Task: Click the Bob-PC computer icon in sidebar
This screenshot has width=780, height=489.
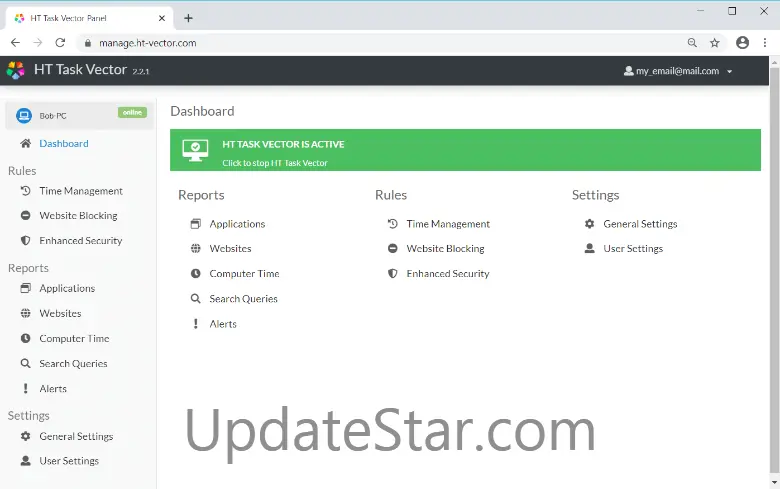Action: click(23, 115)
